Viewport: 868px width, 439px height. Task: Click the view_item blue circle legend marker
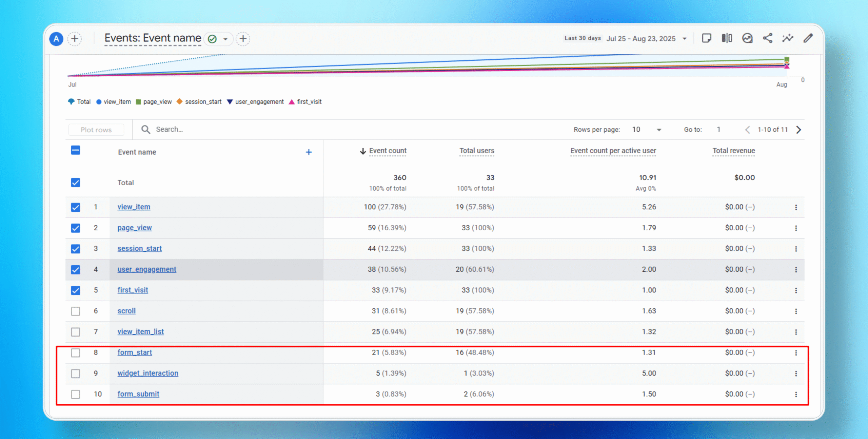(99, 102)
